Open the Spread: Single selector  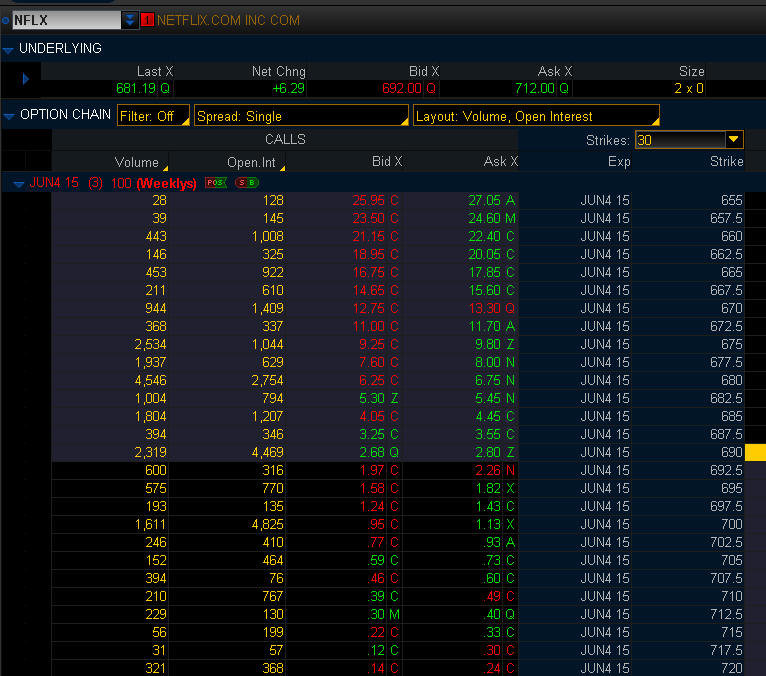(x=301, y=116)
